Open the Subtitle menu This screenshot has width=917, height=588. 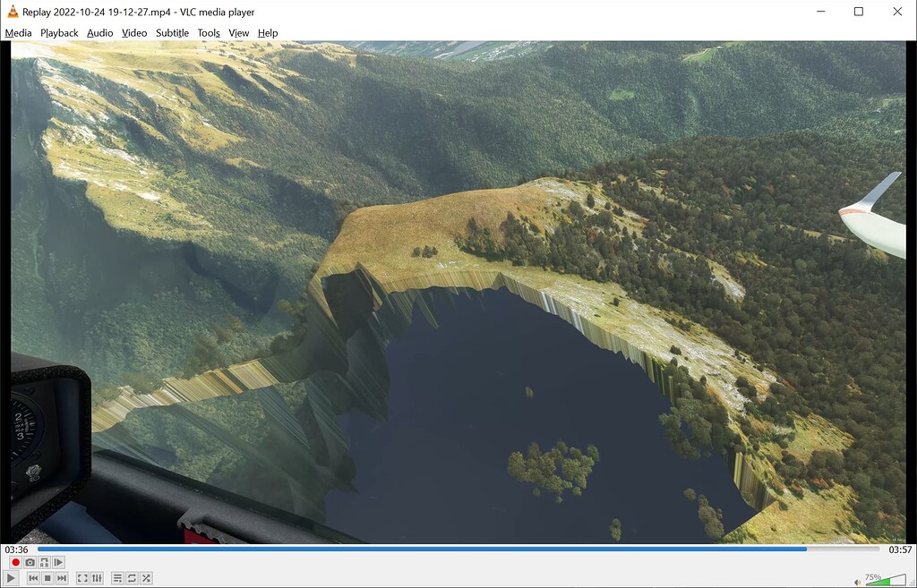(x=172, y=32)
